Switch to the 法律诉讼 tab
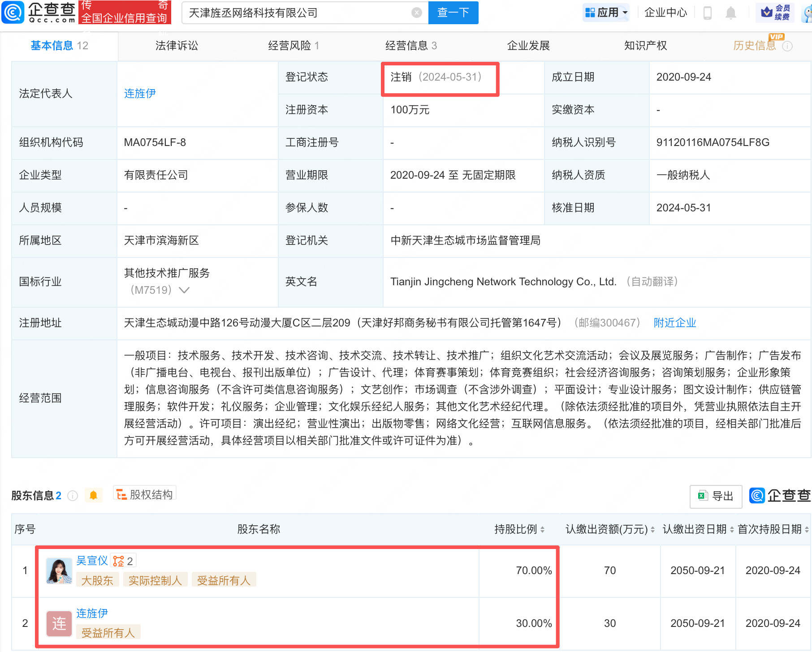This screenshot has height=652, width=812. [176, 45]
